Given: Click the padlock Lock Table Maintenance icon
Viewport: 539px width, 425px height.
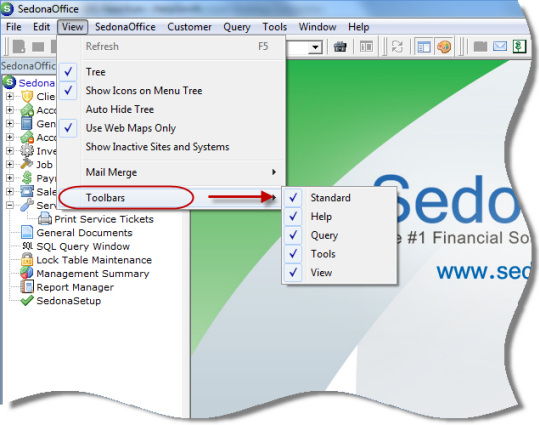Looking at the screenshot, I should [27, 259].
